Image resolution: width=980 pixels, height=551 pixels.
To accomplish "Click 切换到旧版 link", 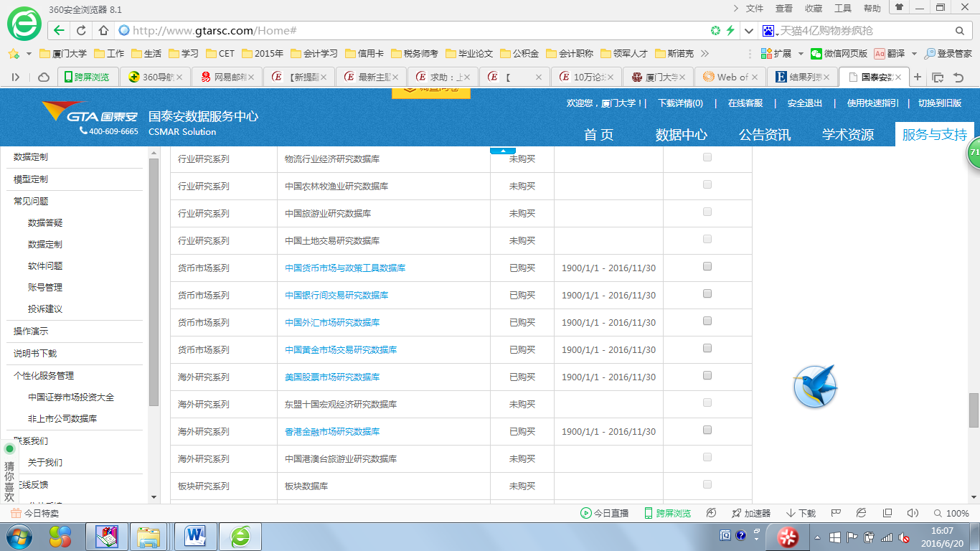I will tap(940, 103).
